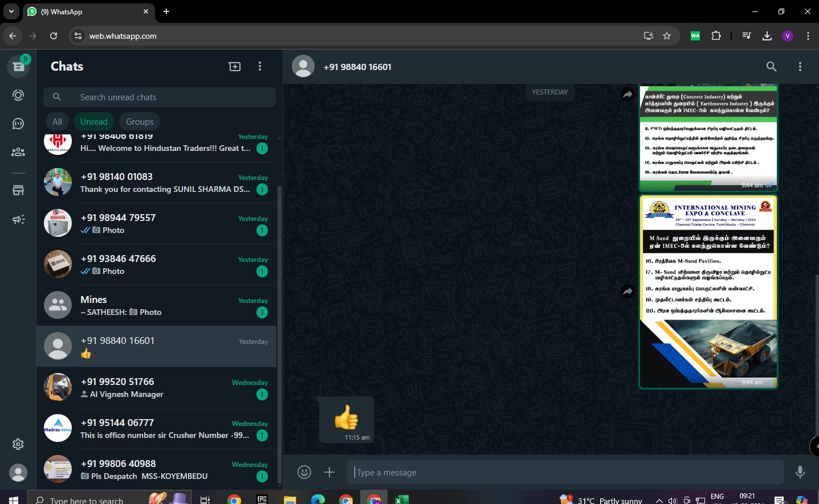Viewport: 819px width, 504px height.
Task: Open the International Mining Expo image
Action: pos(708,292)
